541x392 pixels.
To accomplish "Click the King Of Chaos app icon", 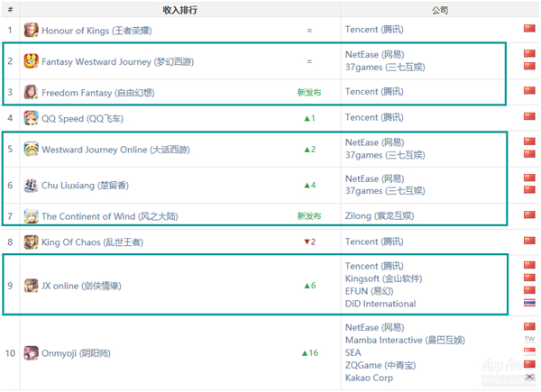I will click(31, 242).
